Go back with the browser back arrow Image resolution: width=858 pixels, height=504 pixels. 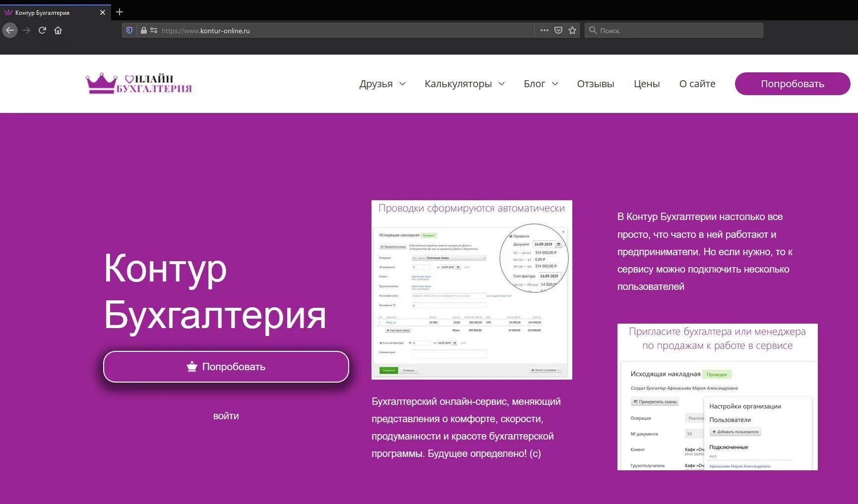[10, 30]
